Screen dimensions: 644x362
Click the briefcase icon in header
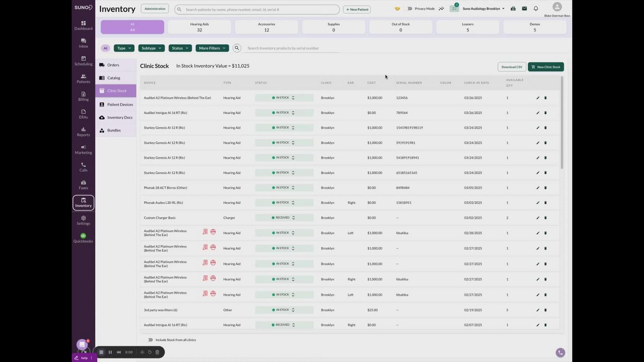513,9
